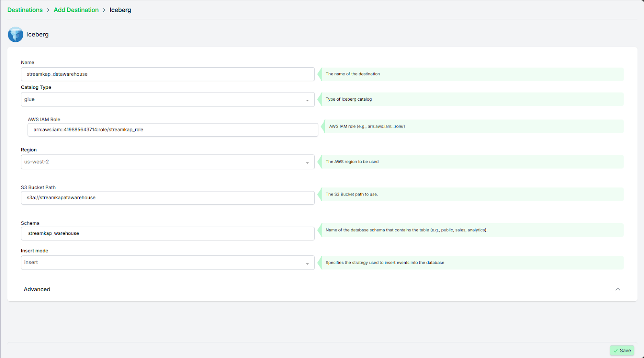
Task: Click the Schema label
Action: click(30, 223)
